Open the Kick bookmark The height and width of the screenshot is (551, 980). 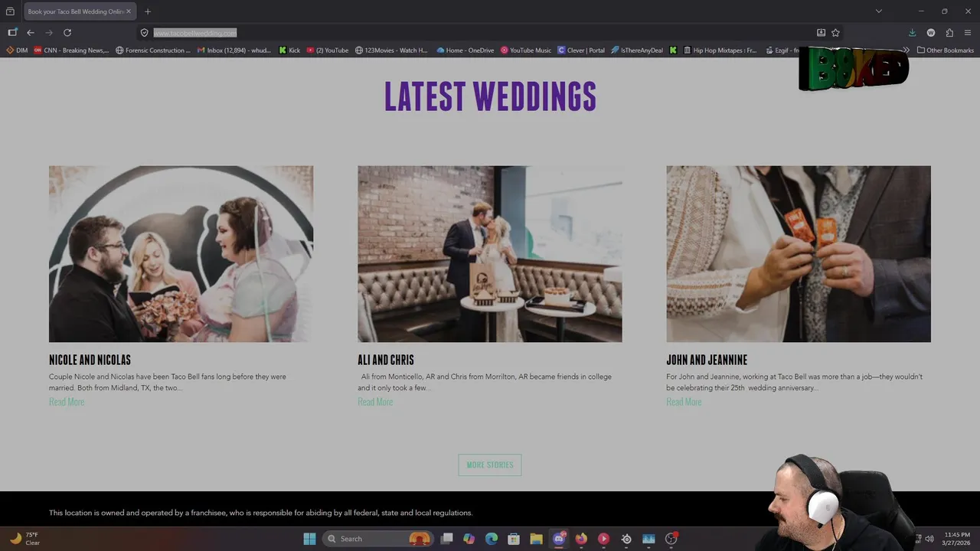[289, 51]
